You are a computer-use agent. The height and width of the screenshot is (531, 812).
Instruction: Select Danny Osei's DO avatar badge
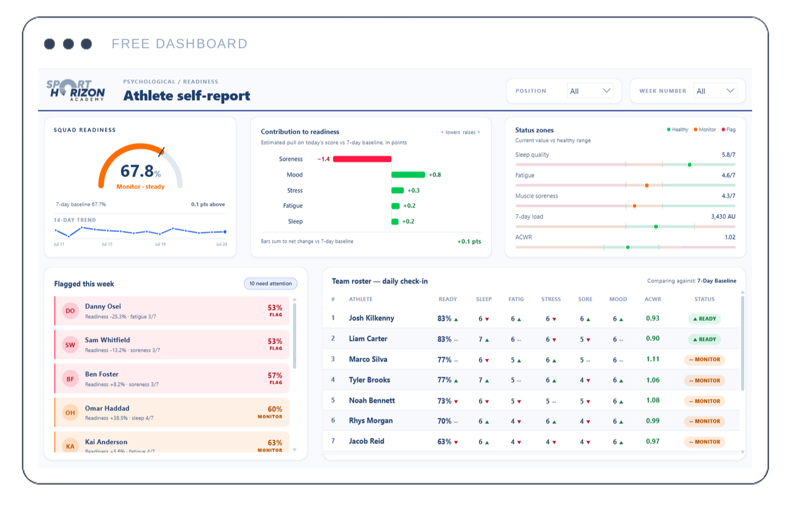70,311
